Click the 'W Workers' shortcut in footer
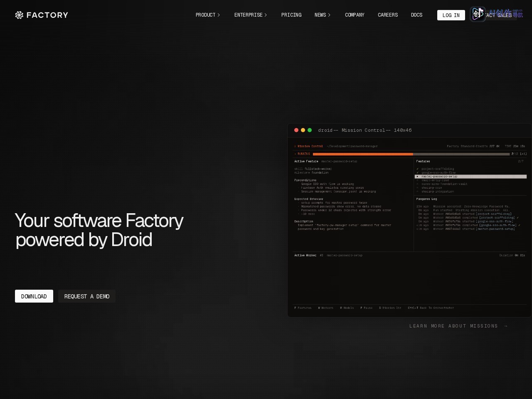The width and height of the screenshot is (532, 399). pos(326,308)
